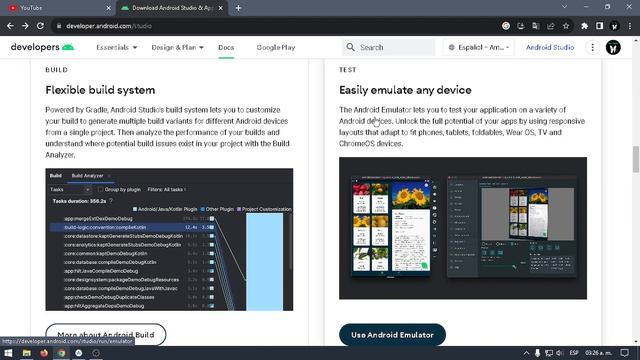Go forward with the browser arrow
The height and width of the screenshot is (360, 640).
click(x=25, y=26)
